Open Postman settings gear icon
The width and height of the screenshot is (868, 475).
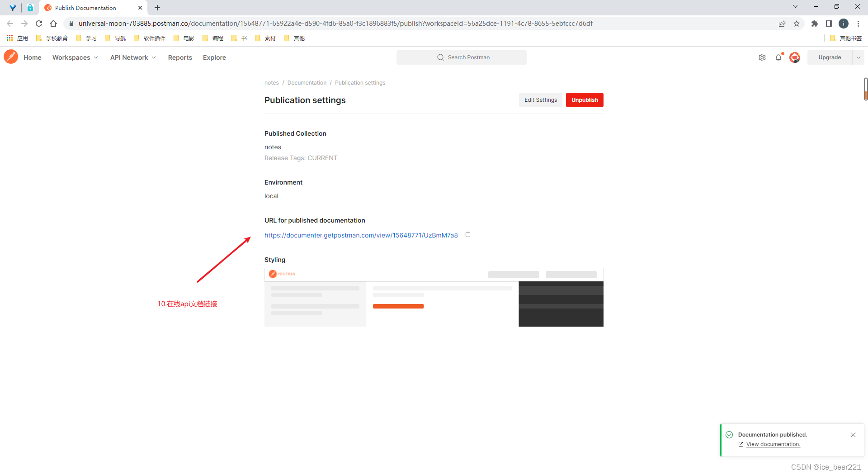(762, 57)
